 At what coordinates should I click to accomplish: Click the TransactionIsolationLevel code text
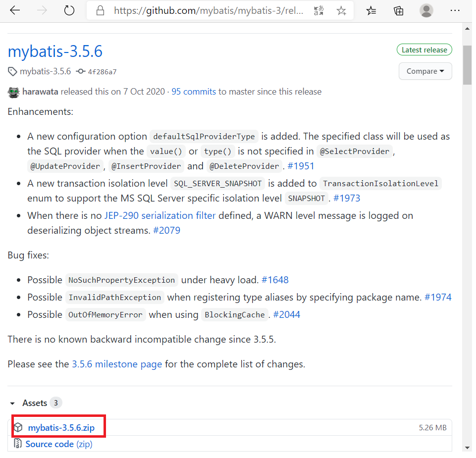coord(380,184)
